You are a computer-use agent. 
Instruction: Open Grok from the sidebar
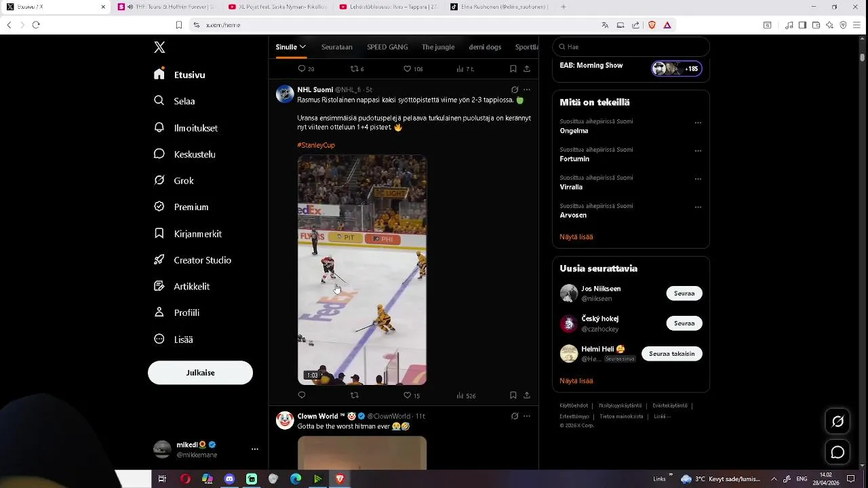[x=174, y=180]
